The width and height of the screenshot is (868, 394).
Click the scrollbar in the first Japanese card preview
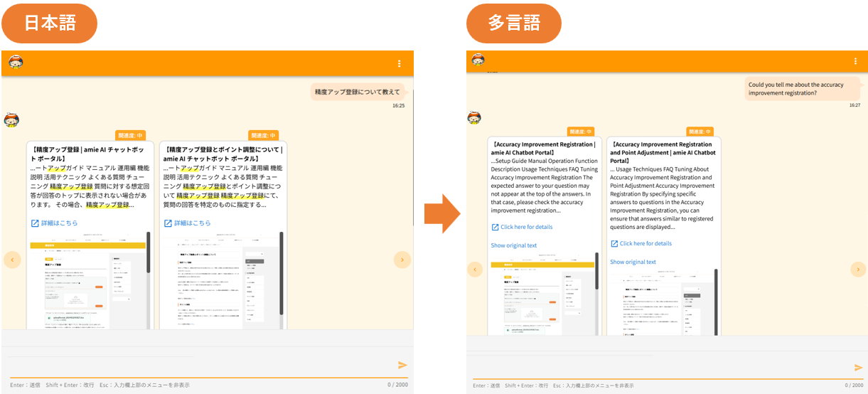(149, 252)
